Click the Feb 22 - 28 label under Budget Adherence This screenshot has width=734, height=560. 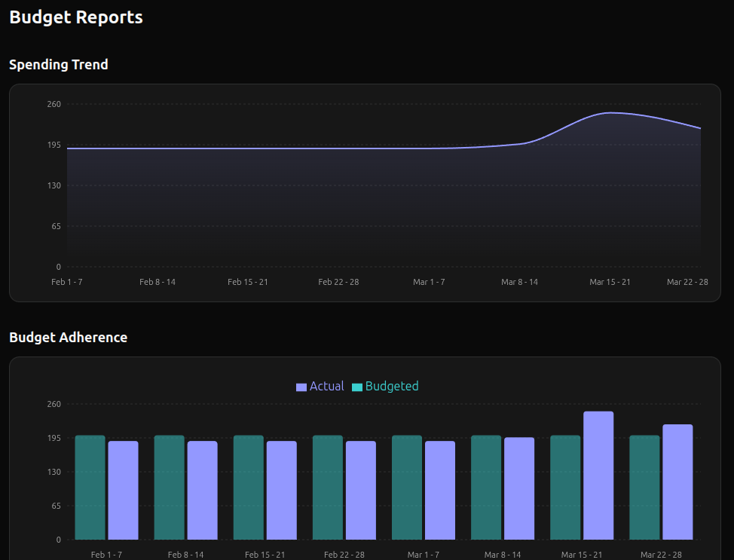[344, 555]
